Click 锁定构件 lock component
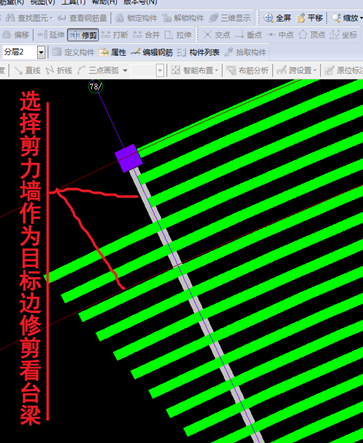This screenshot has height=443, width=363. (136, 18)
